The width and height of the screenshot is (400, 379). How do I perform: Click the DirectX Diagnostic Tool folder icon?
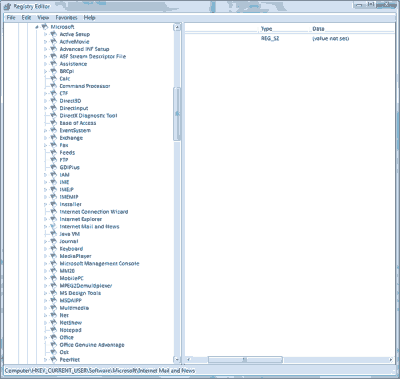(x=53, y=116)
